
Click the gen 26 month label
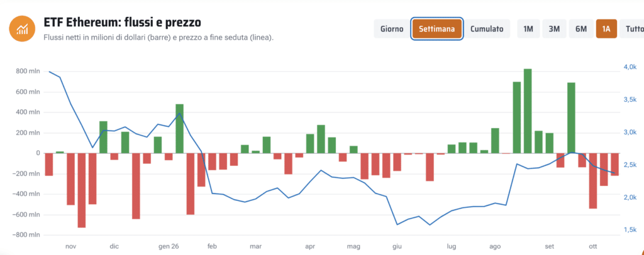pyautogui.click(x=169, y=246)
